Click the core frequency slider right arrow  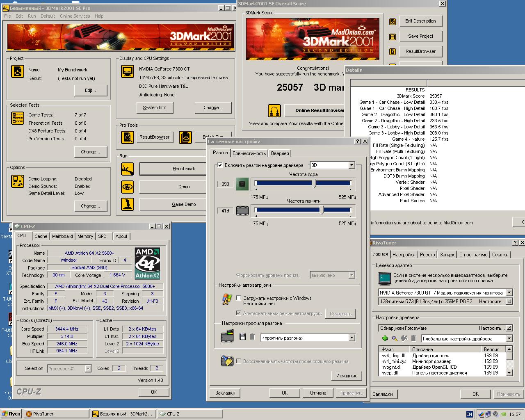(x=351, y=189)
